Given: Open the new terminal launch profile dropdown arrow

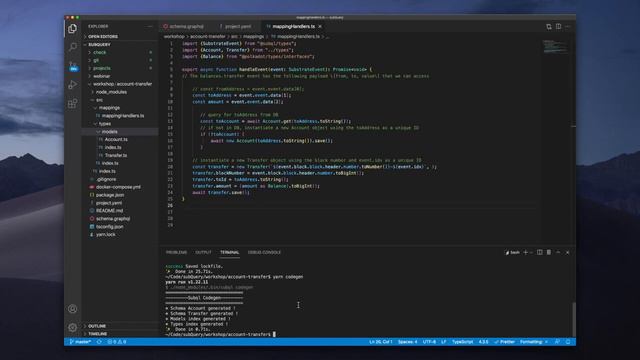Looking at the screenshot, I should point(531,253).
